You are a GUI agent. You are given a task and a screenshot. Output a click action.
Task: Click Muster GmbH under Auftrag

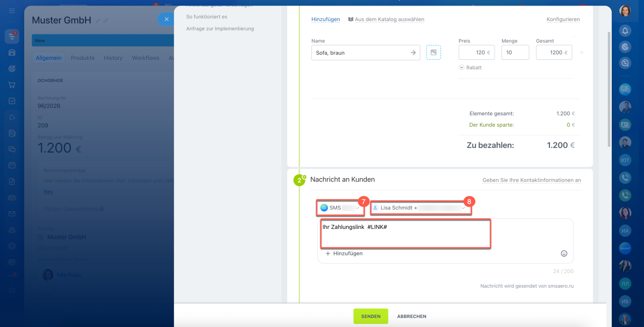pyautogui.click(x=66, y=237)
